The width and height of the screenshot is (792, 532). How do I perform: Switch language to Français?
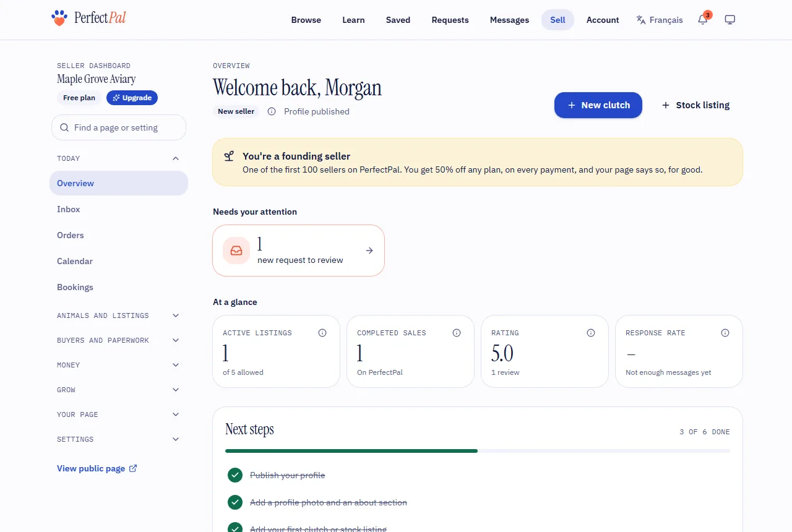coord(660,20)
